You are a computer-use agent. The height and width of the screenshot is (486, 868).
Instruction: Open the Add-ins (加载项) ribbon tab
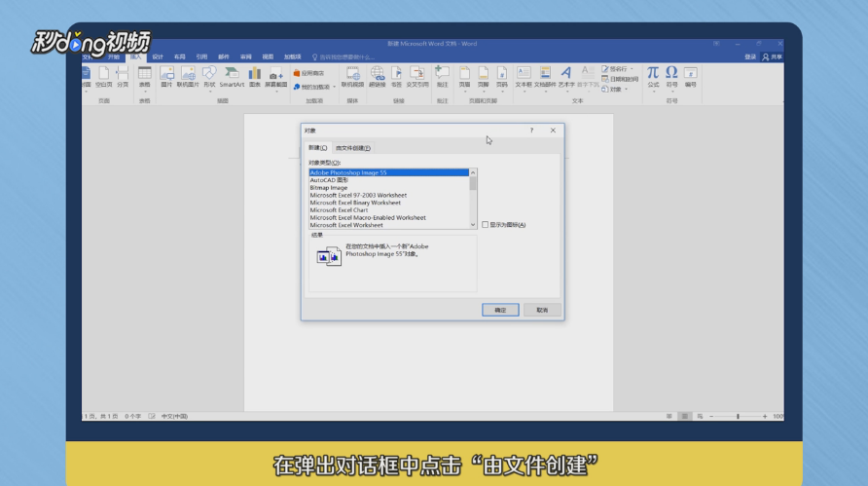(292, 57)
